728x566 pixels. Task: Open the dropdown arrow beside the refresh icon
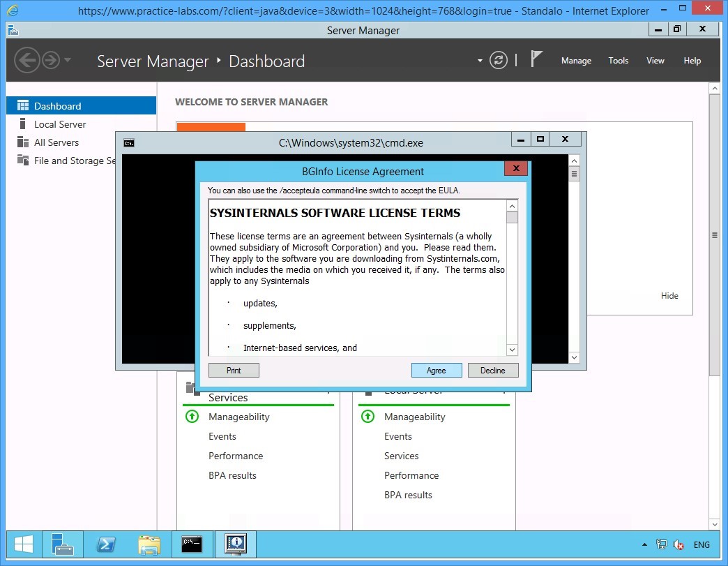[480, 61]
